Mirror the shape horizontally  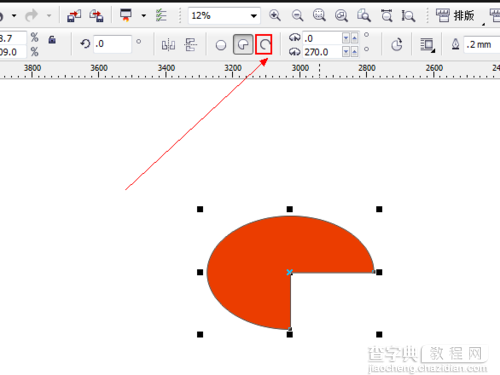click(168, 44)
